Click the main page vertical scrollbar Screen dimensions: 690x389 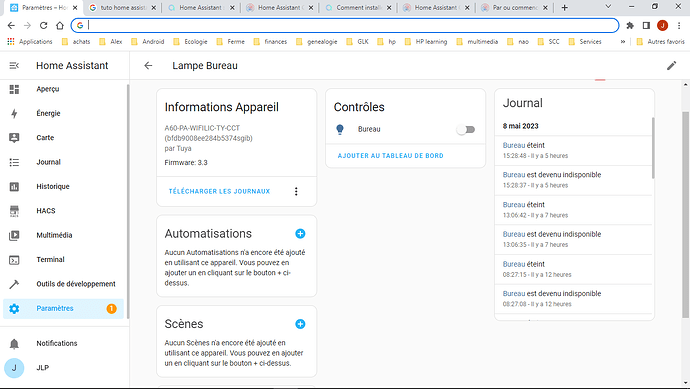pos(685,214)
